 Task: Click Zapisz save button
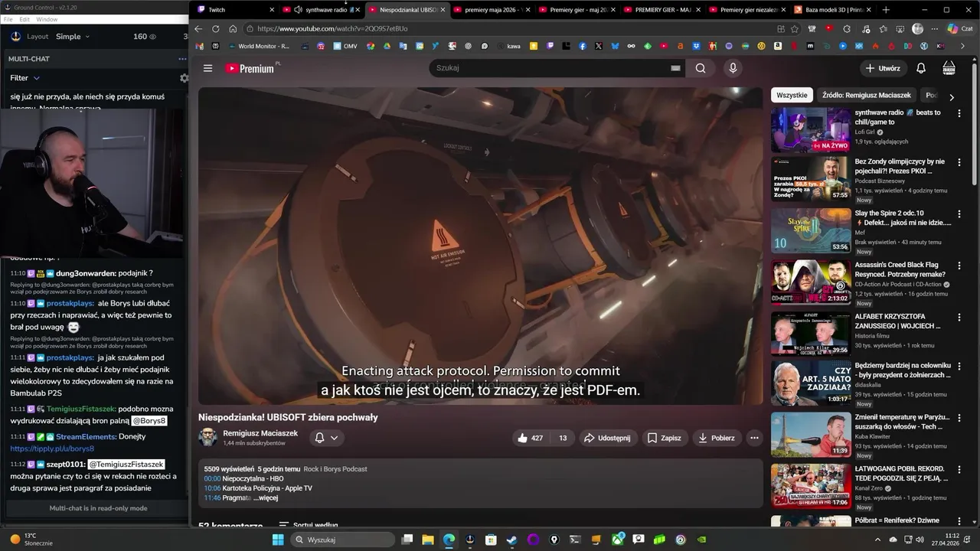point(664,438)
